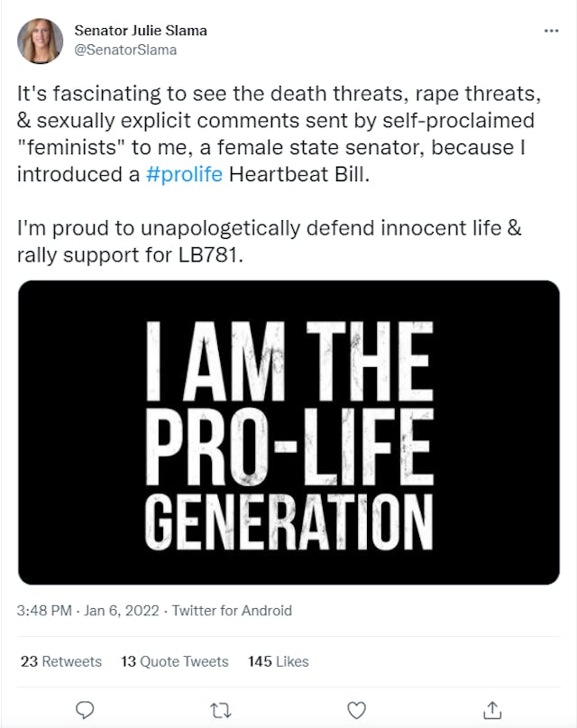577x728 pixels.
Task: Open the reply composer via speech bubble icon
Action: (86, 710)
